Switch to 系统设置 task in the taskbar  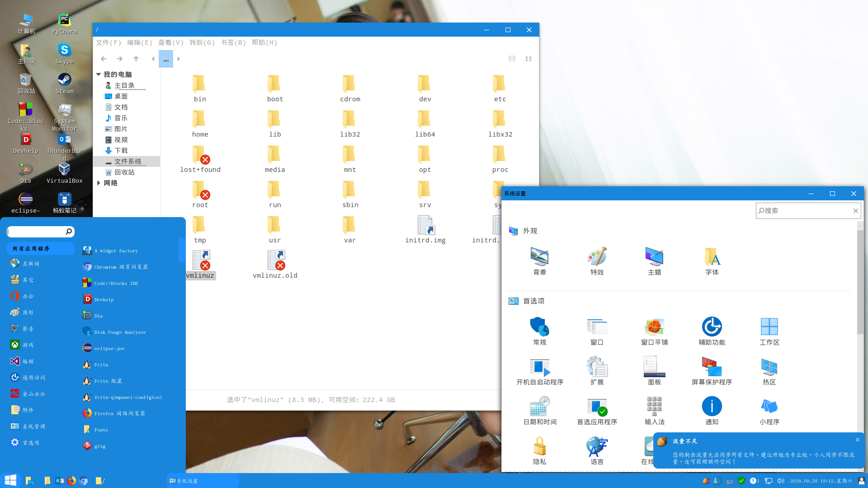coord(203,481)
